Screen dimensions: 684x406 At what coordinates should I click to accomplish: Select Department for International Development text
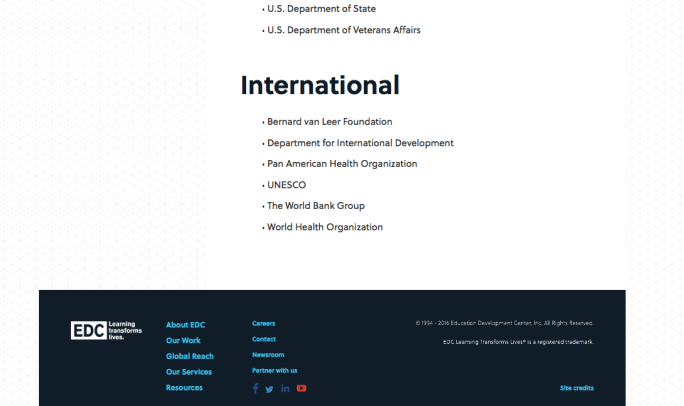[x=360, y=143]
